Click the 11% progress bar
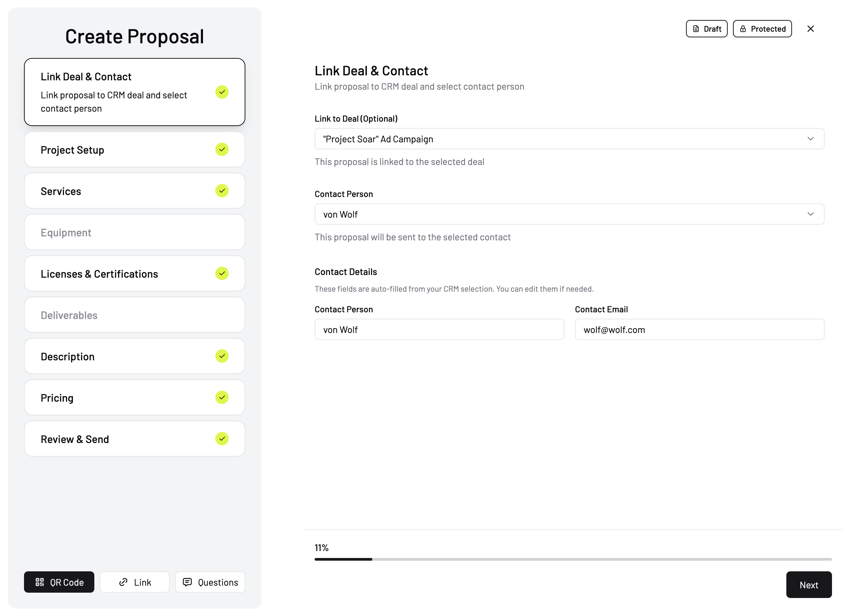The height and width of the screenshot is (616, 864). coord(573,559)
